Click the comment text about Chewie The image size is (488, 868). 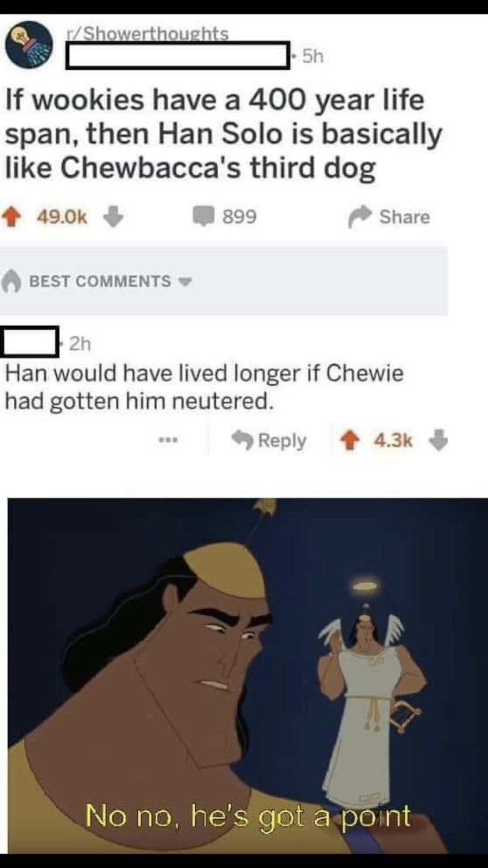(205, 387)
